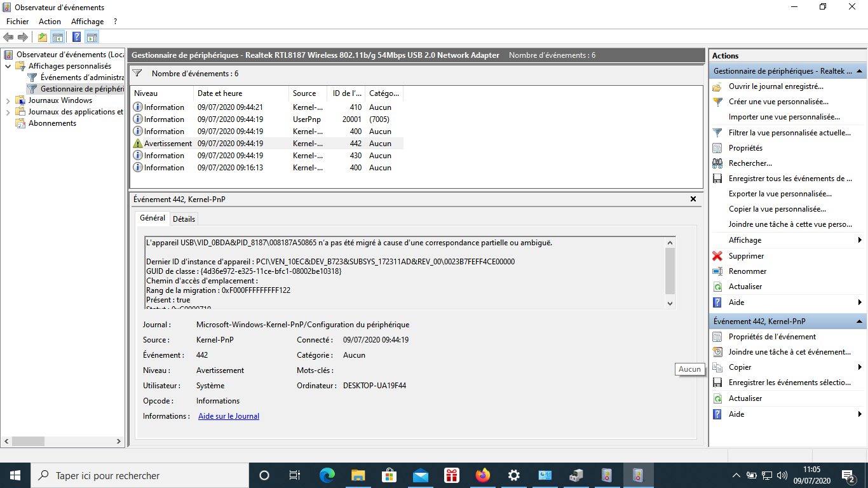Click Importer une vue personnalisée action
Screen dimensions: 868x488
(784, 117)
